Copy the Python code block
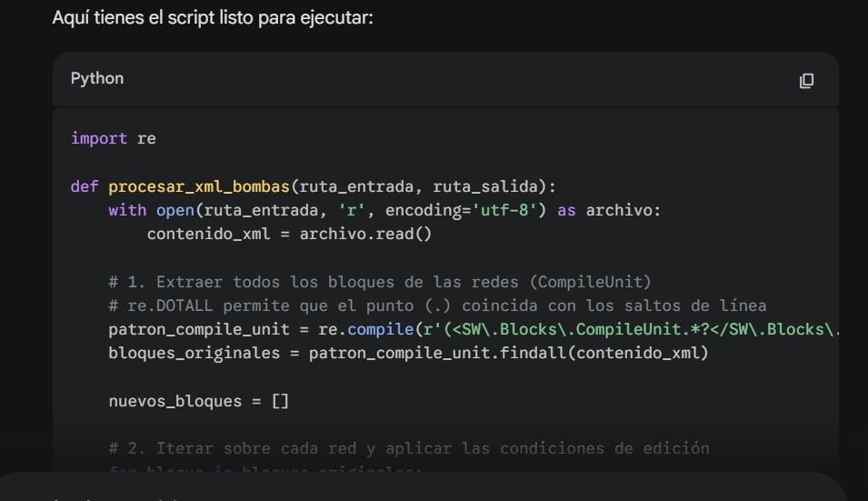This screenshot has width=868, height=501. pos(805,81)
